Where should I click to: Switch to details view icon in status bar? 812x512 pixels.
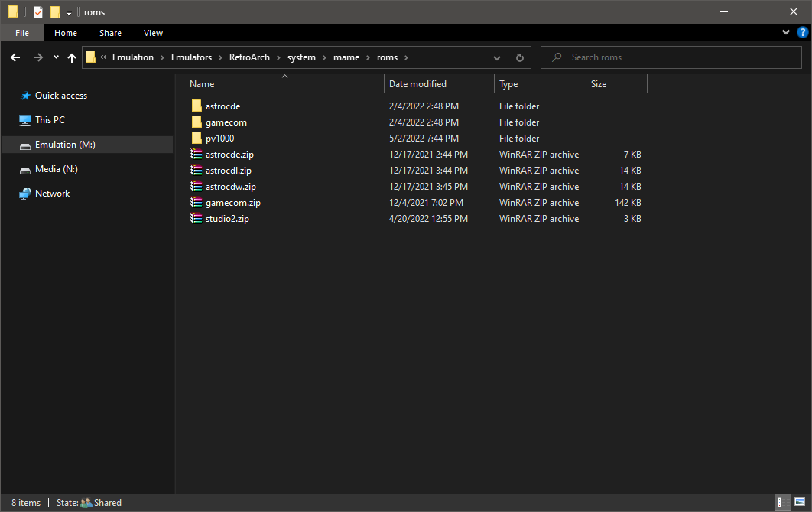pos(781,502)
